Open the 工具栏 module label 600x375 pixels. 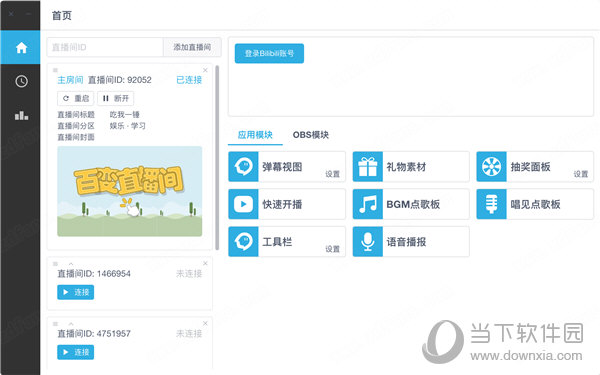277,242
